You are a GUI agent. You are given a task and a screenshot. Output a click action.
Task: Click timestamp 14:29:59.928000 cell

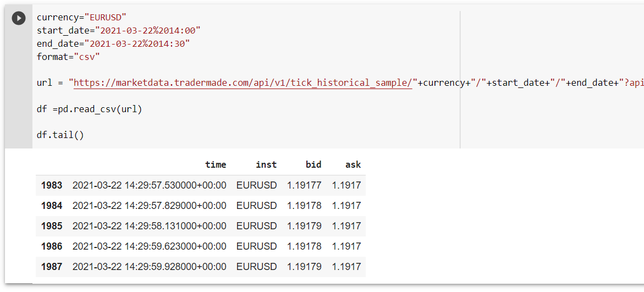(150, 267)
